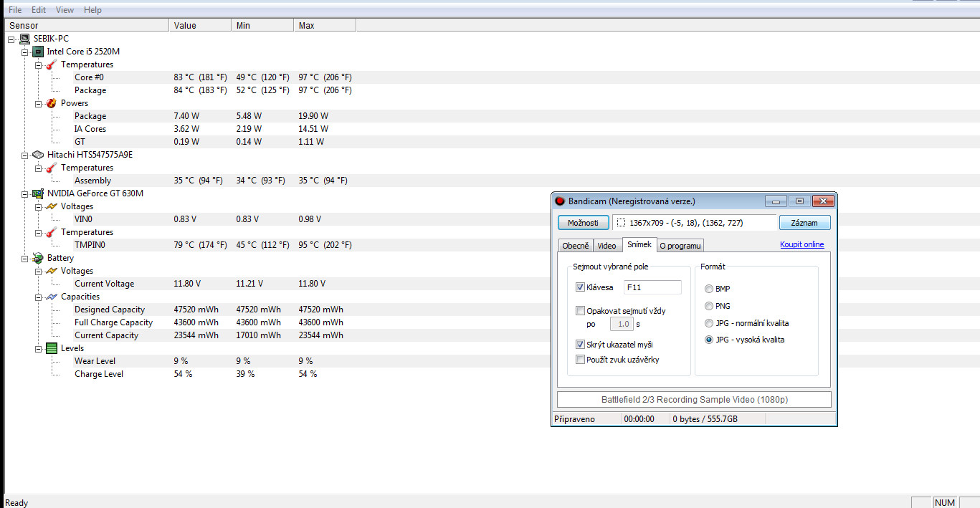Click the Min column header

click(x=263, y=26)
